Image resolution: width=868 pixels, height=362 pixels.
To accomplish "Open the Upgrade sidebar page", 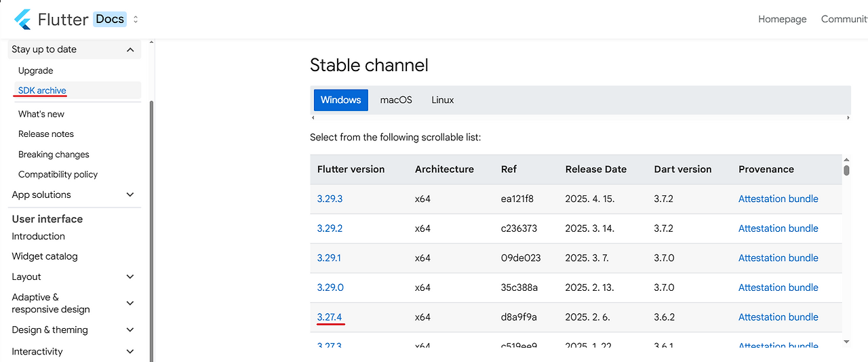I will [36, 71].
